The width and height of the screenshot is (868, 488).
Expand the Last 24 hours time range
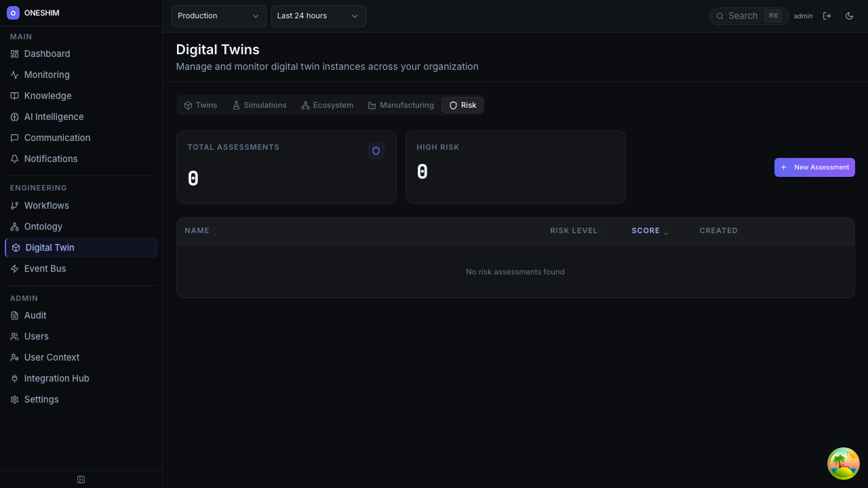click(318, 16)
